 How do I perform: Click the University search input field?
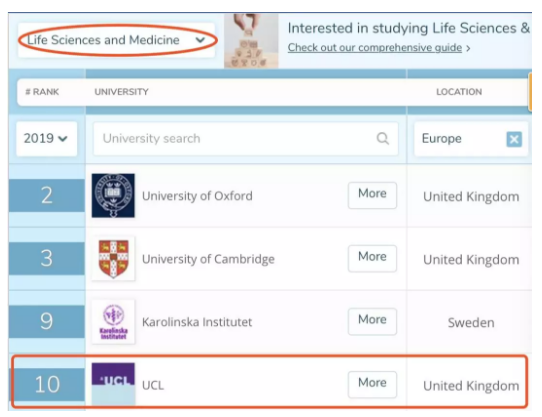245,139
